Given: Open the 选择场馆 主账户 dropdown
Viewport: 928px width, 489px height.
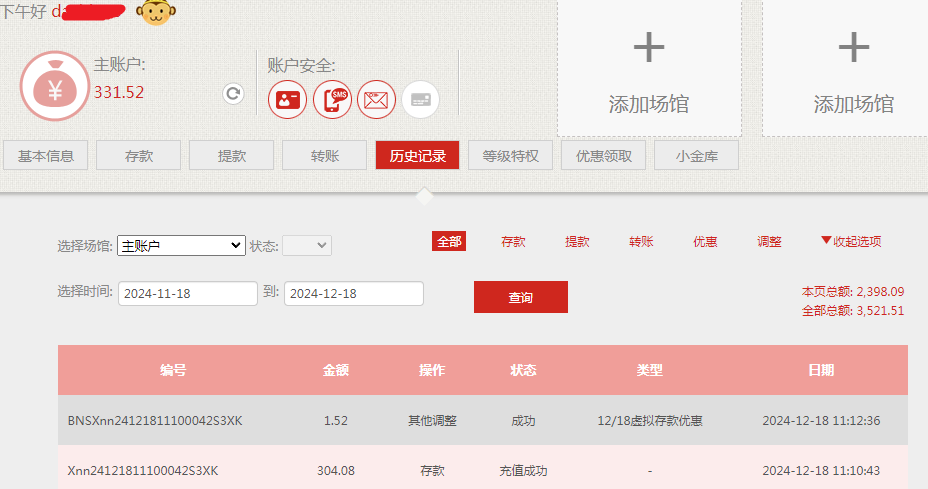Looking at the screenshot, I should 181,245.
